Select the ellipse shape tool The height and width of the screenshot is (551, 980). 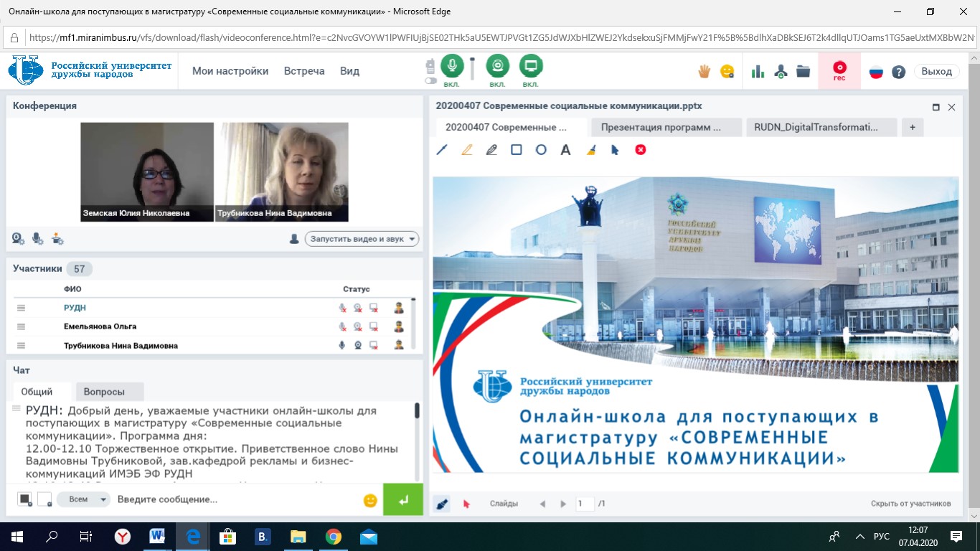pos(541,150)
